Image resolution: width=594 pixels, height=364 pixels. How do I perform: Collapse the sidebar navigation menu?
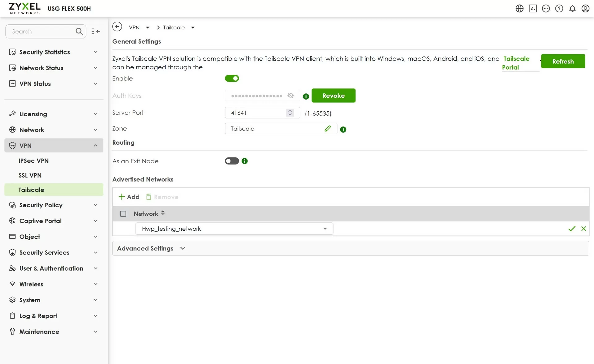tap(95, 31)
